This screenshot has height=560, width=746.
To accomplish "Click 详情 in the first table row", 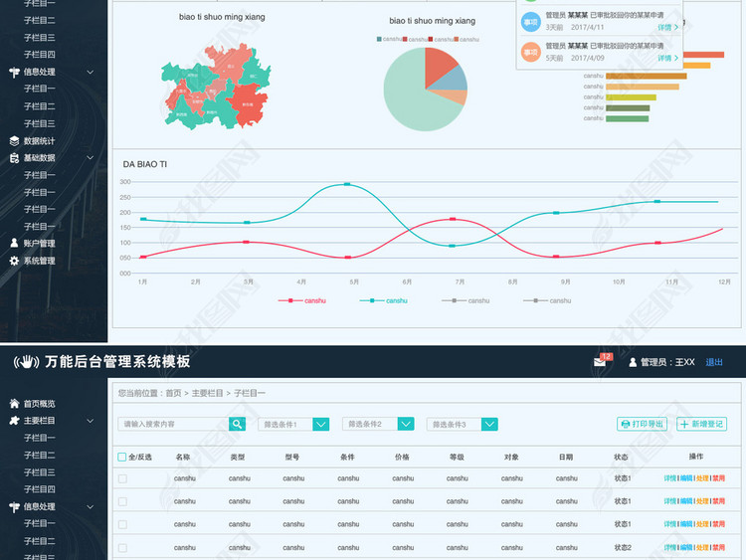I will click(669, 478).
